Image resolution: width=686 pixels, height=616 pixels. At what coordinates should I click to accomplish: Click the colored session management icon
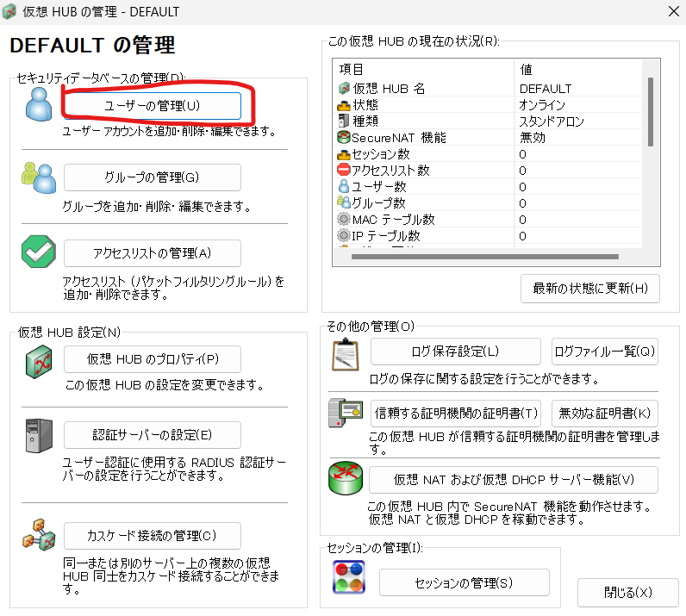click(349, 577)
